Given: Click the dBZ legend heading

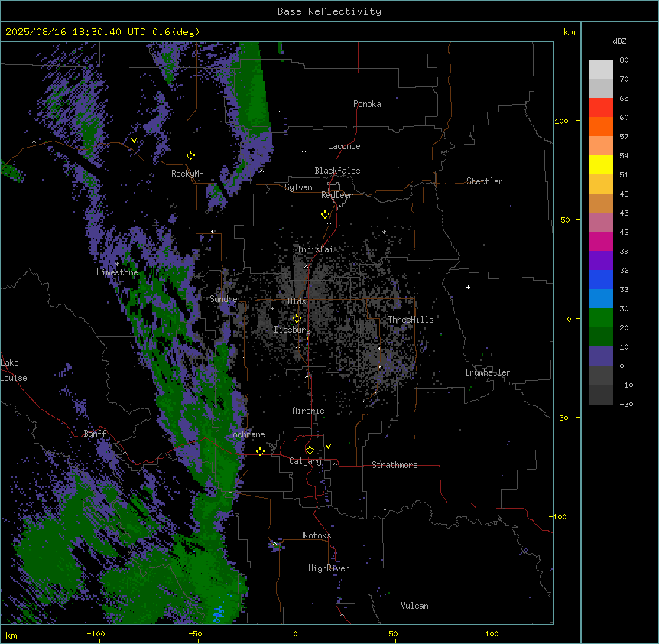Looking at the screenshot, I should click(x=619, y=41).
